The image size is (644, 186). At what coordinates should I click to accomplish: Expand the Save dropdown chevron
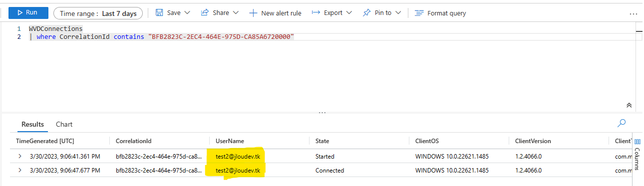click(x=187, y=13)
